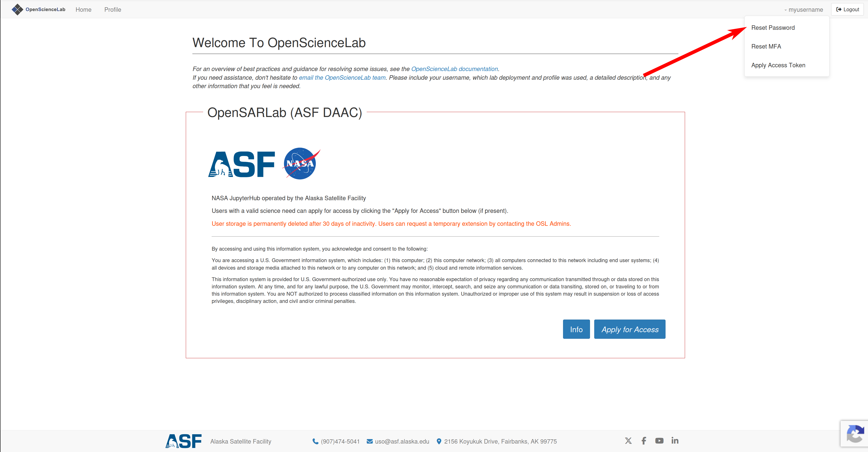
Task: Call the (907)474-5041 phone number link
Action: click(x=340, y=441)
